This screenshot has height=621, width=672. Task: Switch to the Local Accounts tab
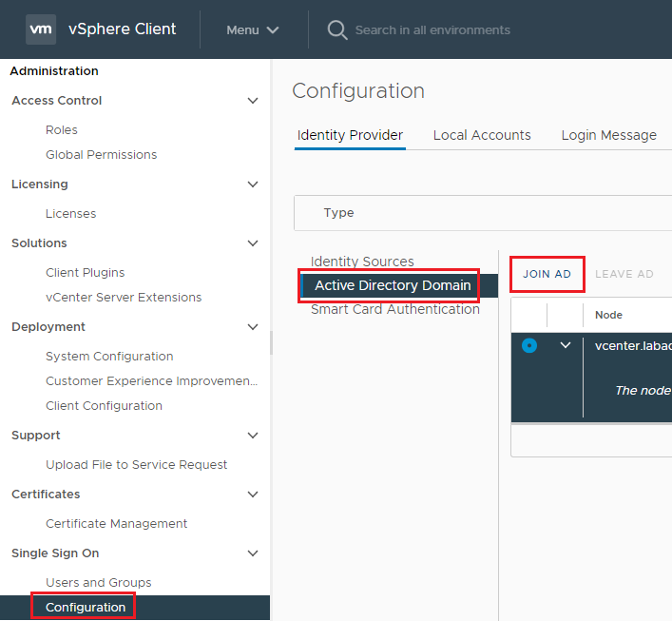[x=482, y=135]
